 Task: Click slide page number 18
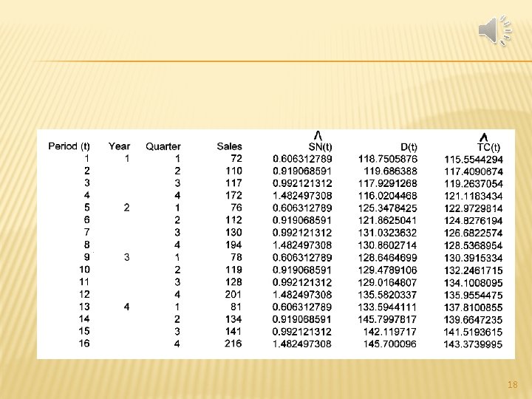coord(513,385)
